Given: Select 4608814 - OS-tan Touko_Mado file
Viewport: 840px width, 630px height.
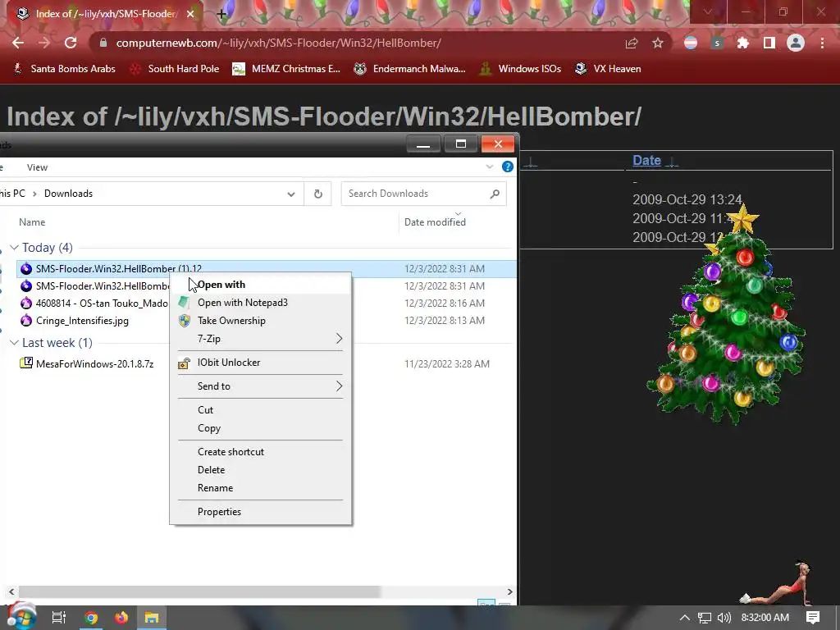Looking at the screenshot, I should point(102,304).
